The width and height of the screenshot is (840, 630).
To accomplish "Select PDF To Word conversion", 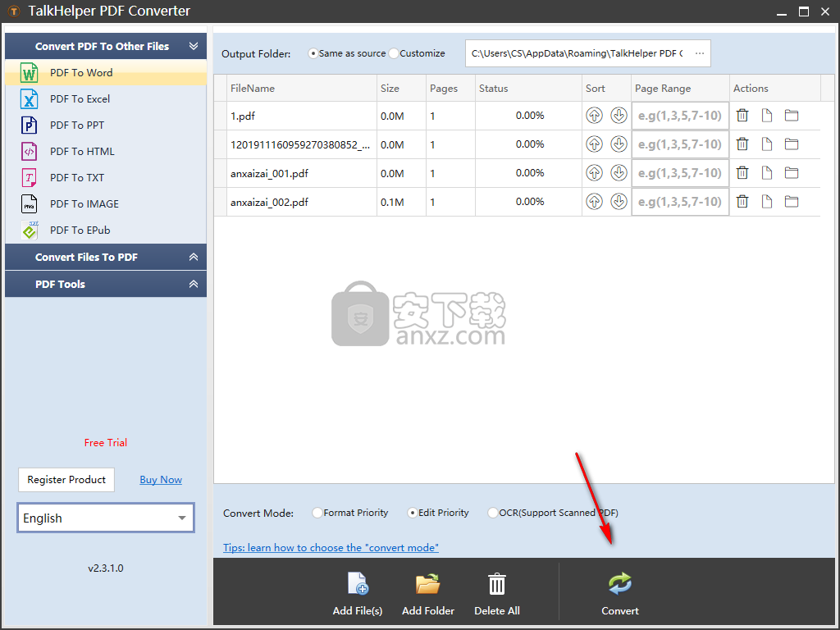I will (106, 72).
